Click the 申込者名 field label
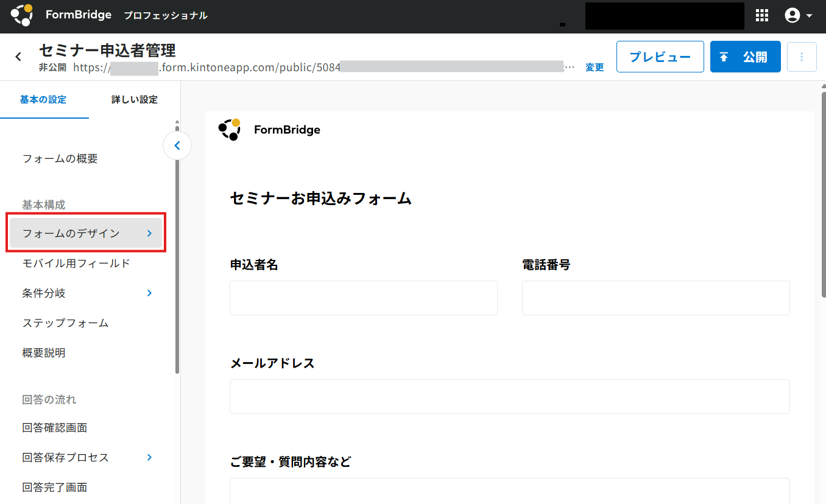The width and height of the screenshot is (826, 504). click(x=254, y=265)
